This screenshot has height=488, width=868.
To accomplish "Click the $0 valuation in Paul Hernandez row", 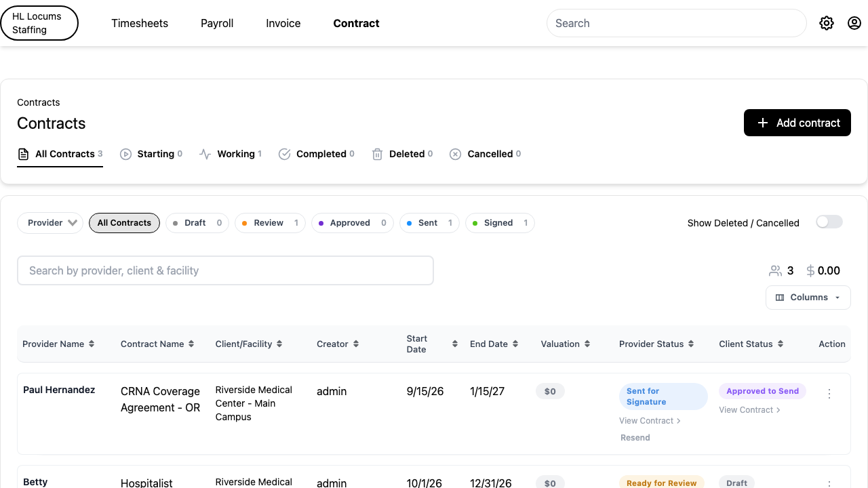I will click(550, 391).
